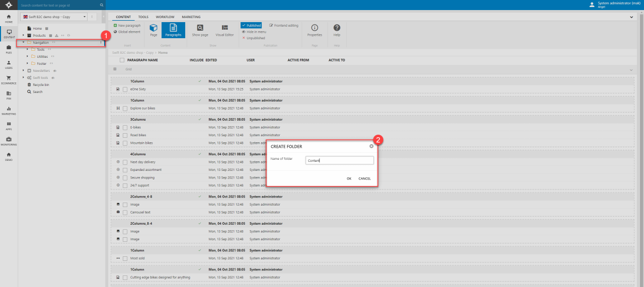Open the Ecommerce section in sidebar
Viewport: 644px width, 287px height.
tap(9, 79)
